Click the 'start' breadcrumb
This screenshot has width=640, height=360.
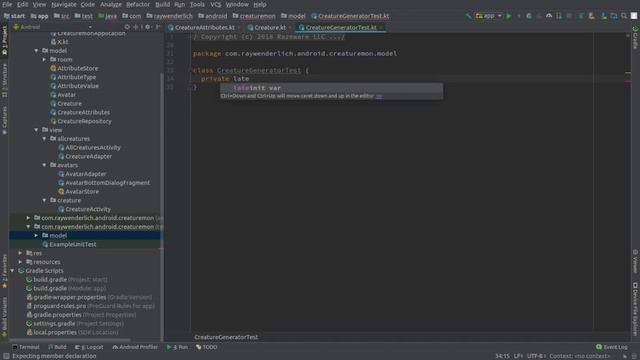[x=14, y=16]
